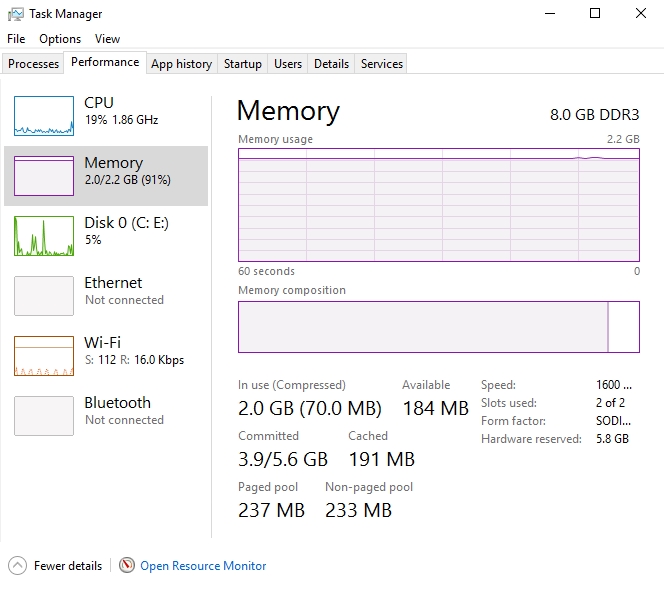Click the Resource Monitor gauge icon
Viewport: 664px width, 590px height.
click(127, 565)
